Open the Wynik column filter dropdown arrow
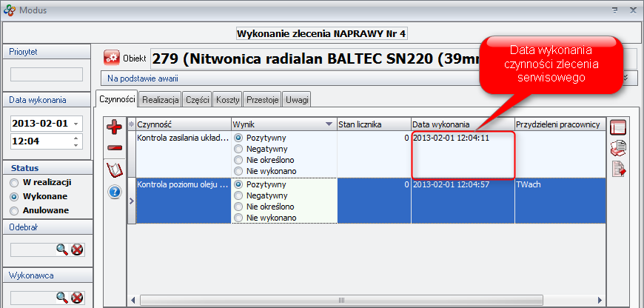This screenshot has width=644, height=308. point(329,124)
